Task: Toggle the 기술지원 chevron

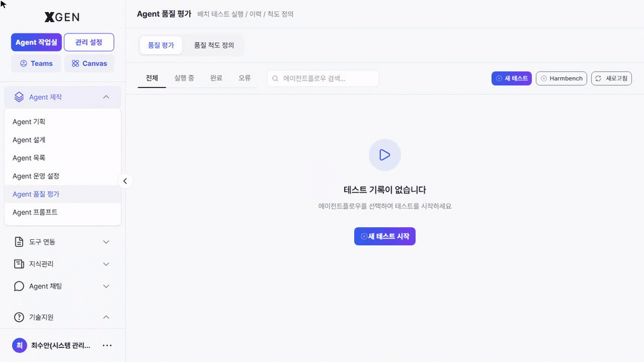Action: [x=106, y=317]
